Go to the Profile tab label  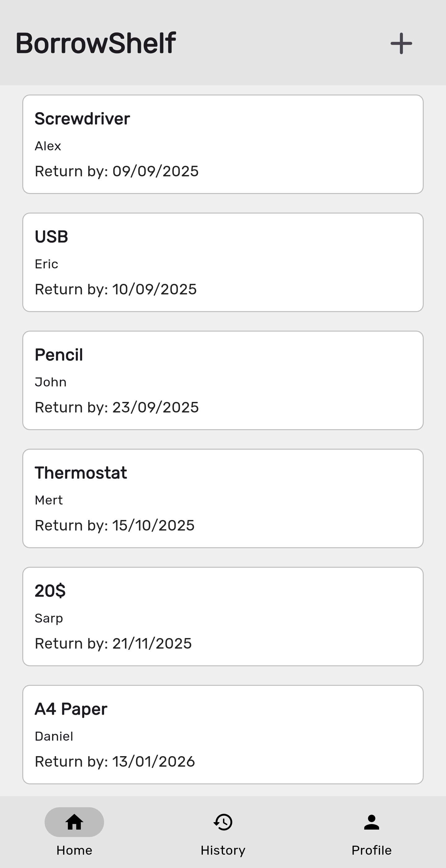[372, 850]
